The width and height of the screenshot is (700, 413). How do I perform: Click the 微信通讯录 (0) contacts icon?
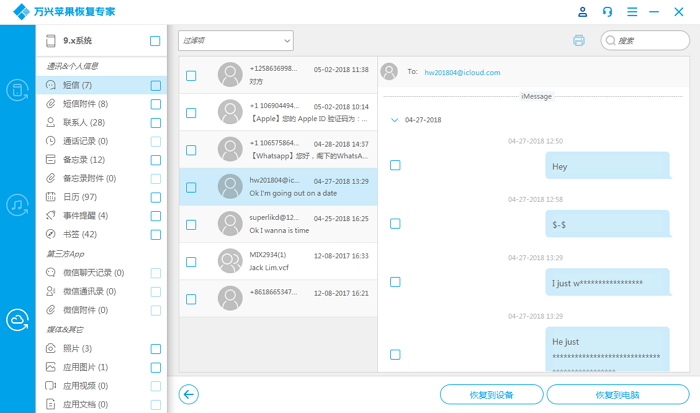(x=51, y=291)
